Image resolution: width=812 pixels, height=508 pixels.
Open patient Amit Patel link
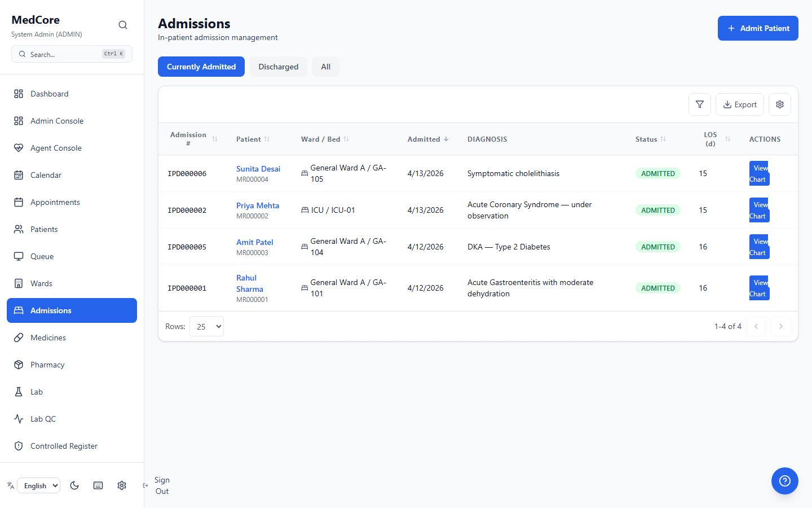tap(255, 242)
